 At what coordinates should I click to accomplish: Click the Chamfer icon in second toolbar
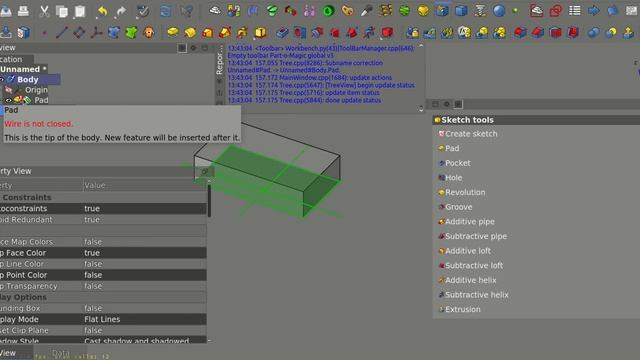(x=538, y=32)
